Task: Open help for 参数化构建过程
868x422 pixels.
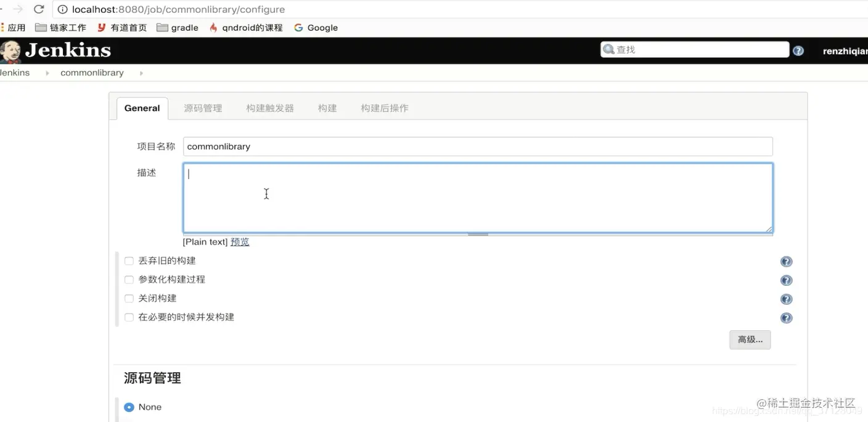Action: coord(786,280)
